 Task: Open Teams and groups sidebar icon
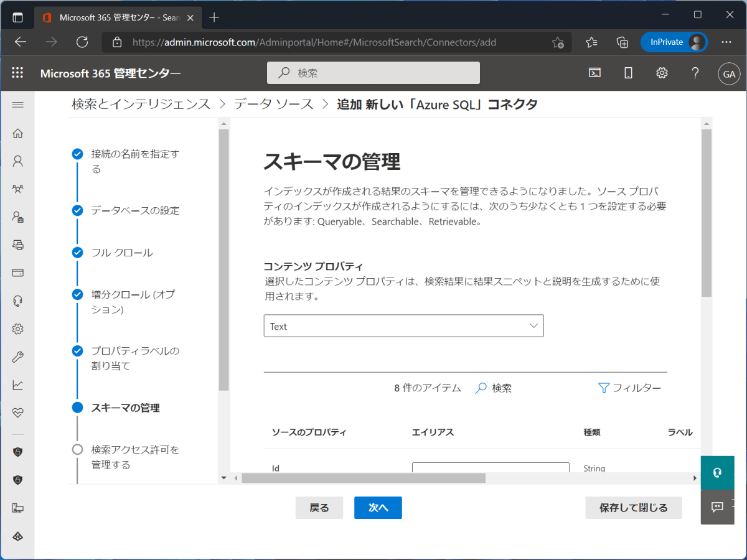(x=17, y=189)
